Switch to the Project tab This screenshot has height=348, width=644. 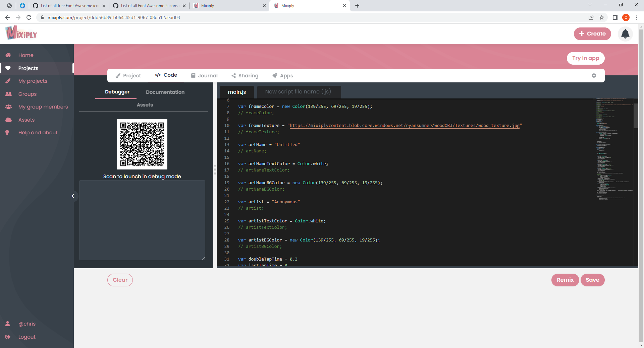128,76
